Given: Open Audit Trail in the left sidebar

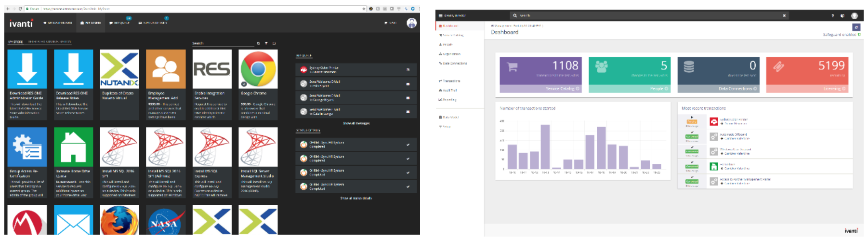Looking at the screenshot, I should click(448, 90).
